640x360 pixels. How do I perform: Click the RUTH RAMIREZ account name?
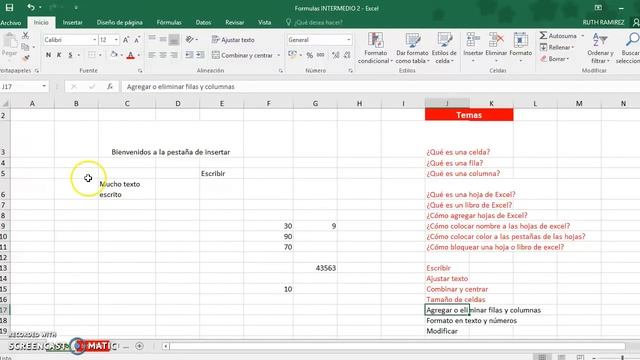[603, 22]
